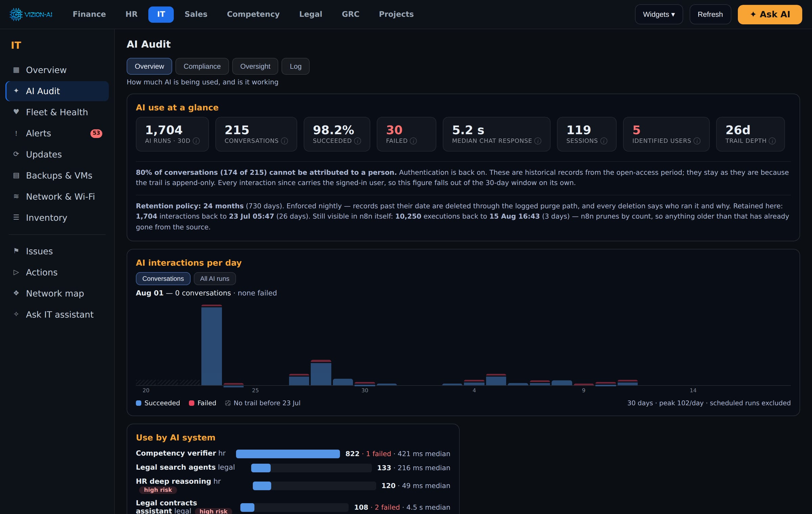
Task: Click the Failed legend red swatch
Action: pos(191,403)
